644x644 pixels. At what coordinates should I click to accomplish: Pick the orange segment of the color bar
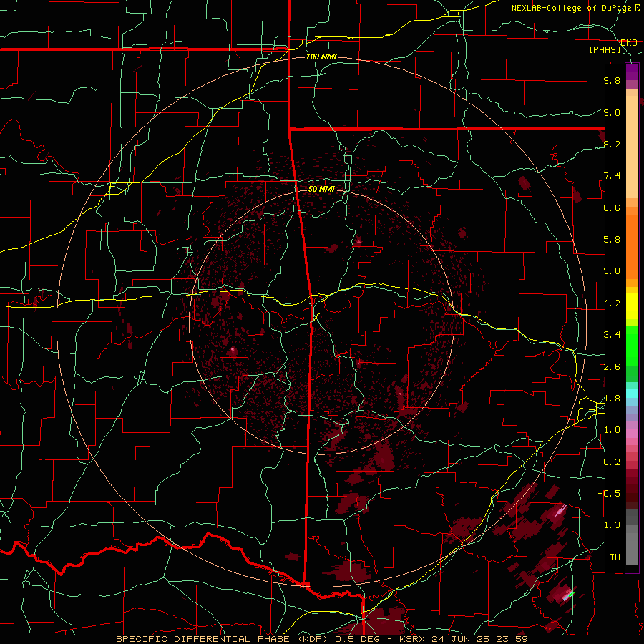(632, 246)
